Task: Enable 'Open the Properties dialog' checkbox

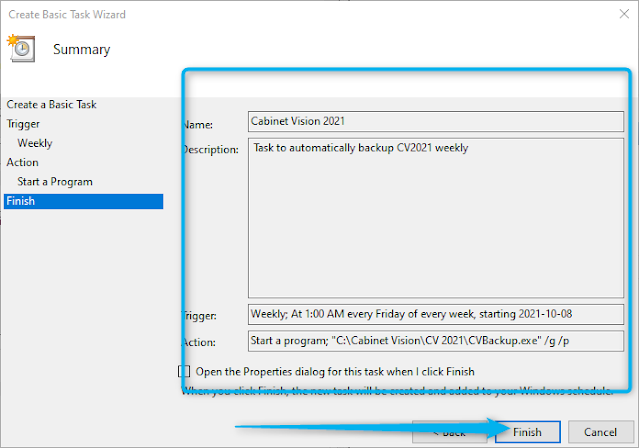Action: [x=184, y=371]
